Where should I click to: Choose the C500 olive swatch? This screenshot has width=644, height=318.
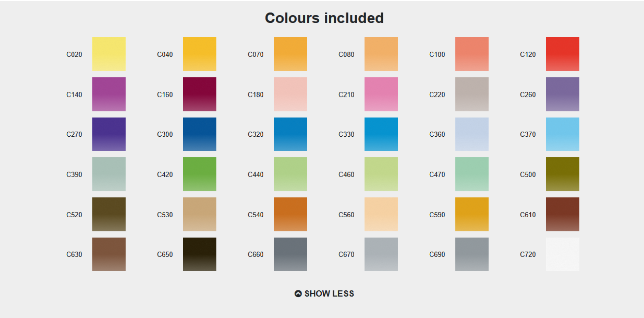[562, 174]
